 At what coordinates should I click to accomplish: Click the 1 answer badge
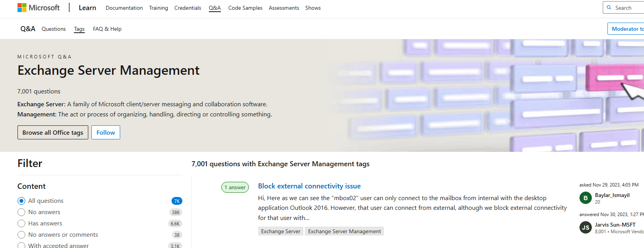(235, 187)
